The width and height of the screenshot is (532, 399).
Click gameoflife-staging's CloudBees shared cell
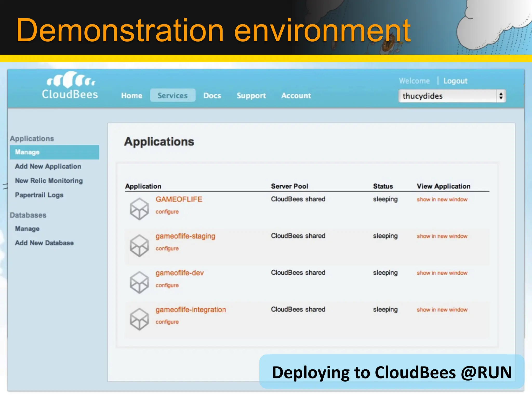298,236
